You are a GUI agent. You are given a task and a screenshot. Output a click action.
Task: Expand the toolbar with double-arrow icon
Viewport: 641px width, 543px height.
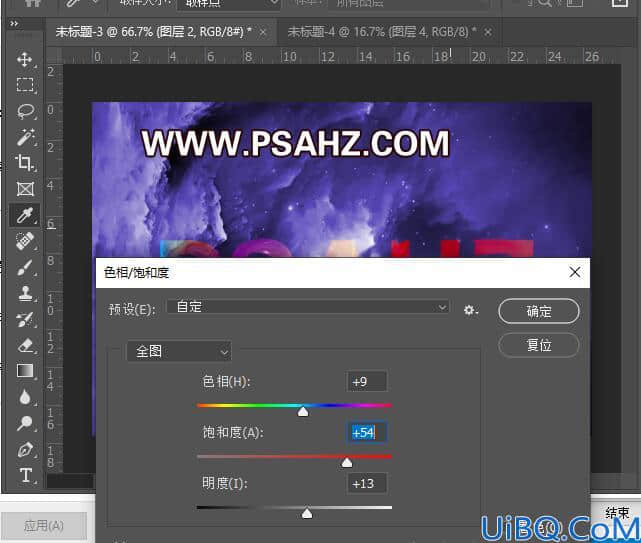point(14,24)
